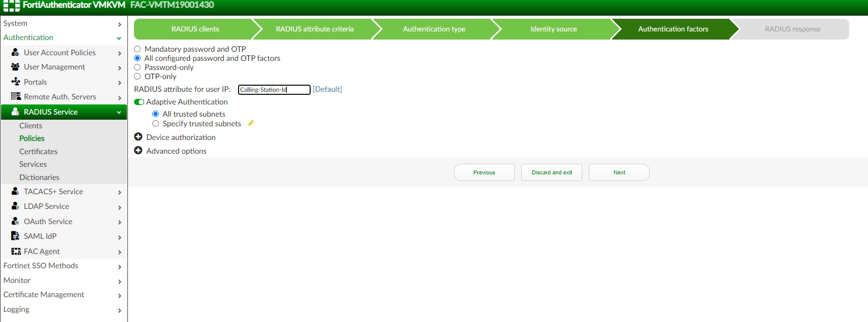Expand Device authorization label

coord(181,137)
